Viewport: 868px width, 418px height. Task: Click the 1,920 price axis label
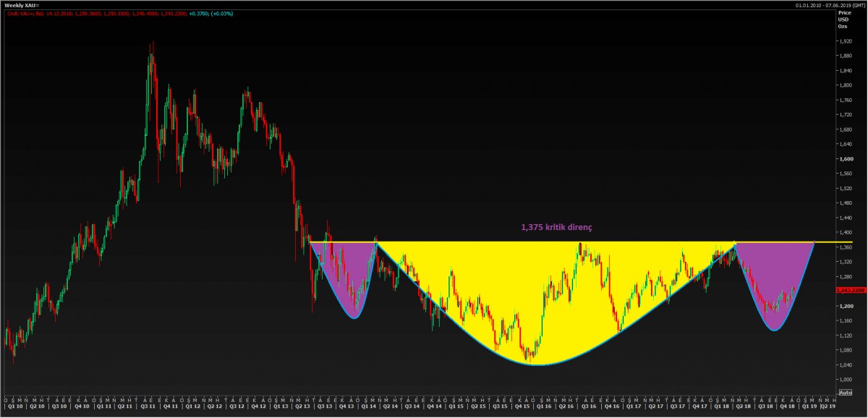(x=845, y=40)
